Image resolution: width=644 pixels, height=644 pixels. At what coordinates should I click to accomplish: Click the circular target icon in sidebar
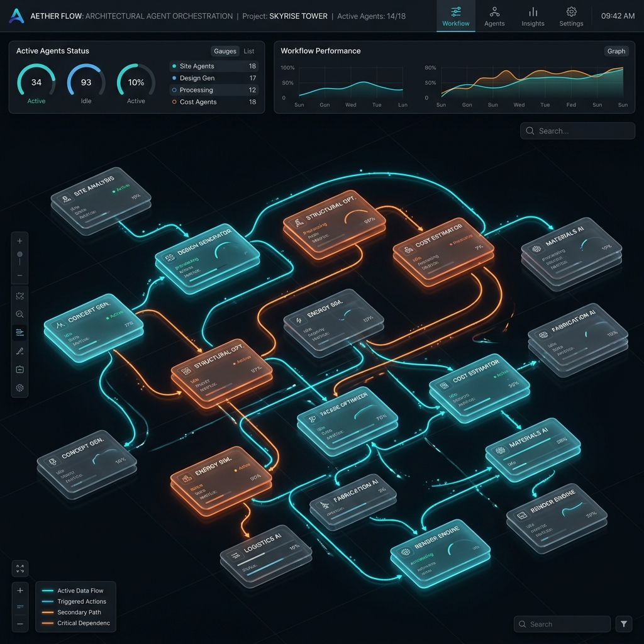tap(19, 387)
